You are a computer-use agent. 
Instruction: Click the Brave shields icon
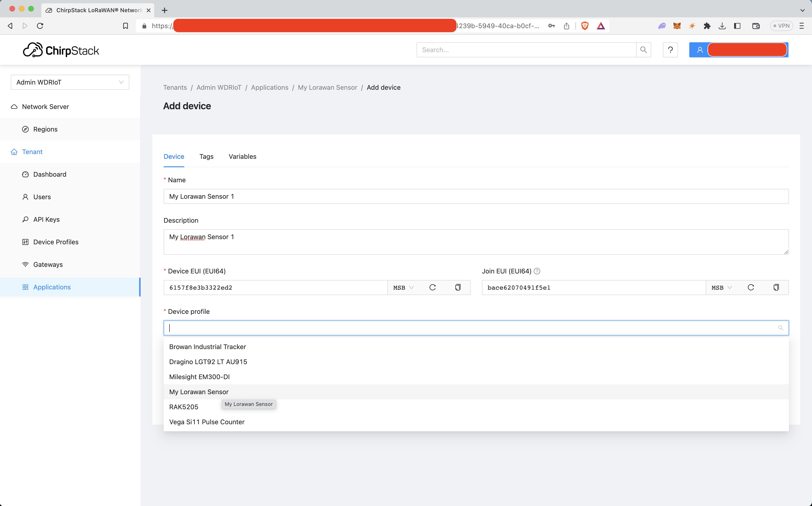click(x=585, y=26)
